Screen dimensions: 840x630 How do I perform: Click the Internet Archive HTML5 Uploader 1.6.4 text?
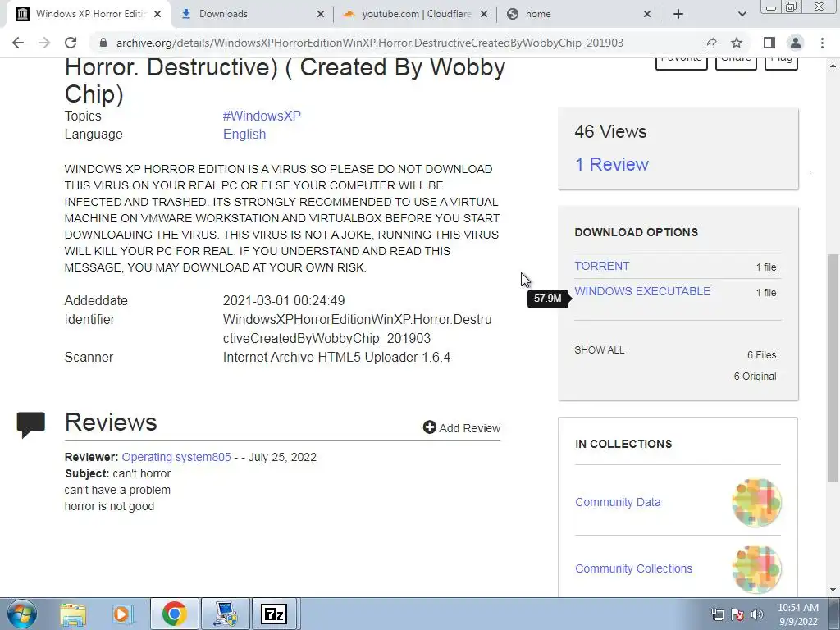(x=336, y=358)
